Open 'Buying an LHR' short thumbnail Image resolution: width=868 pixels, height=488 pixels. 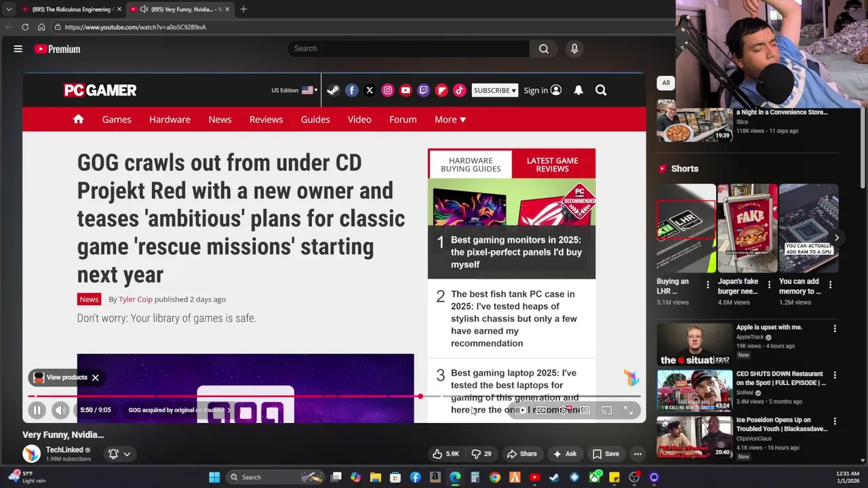686,228
